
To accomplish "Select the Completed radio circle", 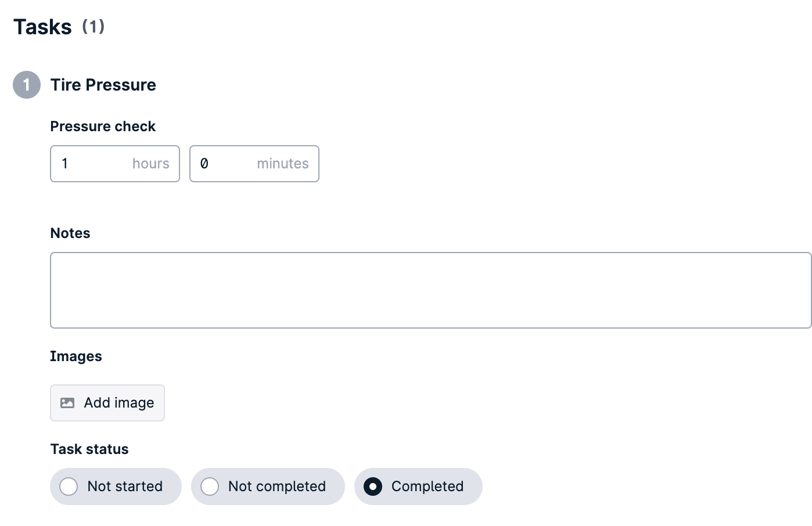I will pos(373,487).
